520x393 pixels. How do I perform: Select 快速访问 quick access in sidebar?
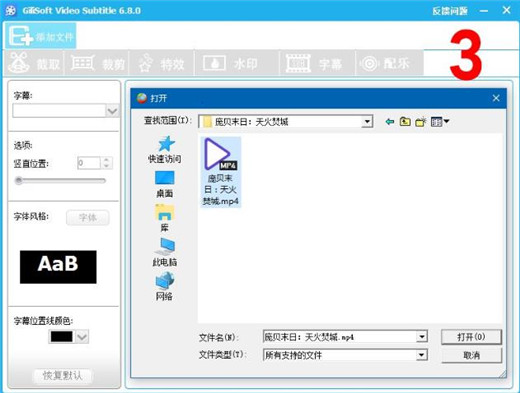click(x=165, y=150)
